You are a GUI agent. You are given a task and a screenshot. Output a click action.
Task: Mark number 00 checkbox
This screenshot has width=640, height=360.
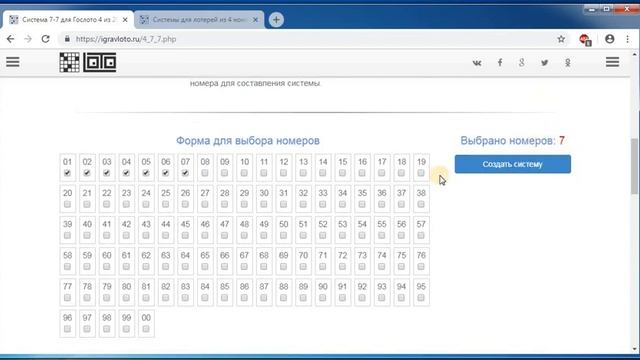click(x=146, y=329)
